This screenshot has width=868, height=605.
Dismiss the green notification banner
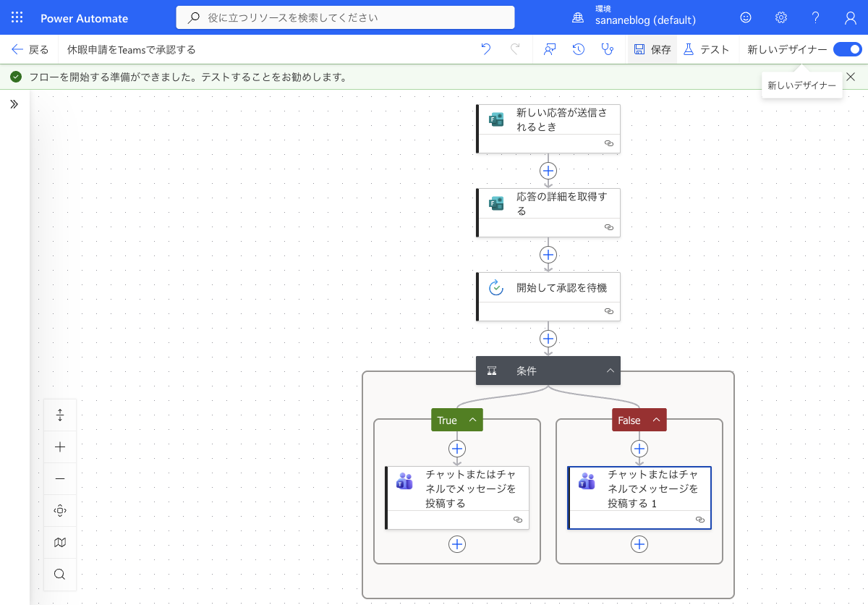point(851,76)
